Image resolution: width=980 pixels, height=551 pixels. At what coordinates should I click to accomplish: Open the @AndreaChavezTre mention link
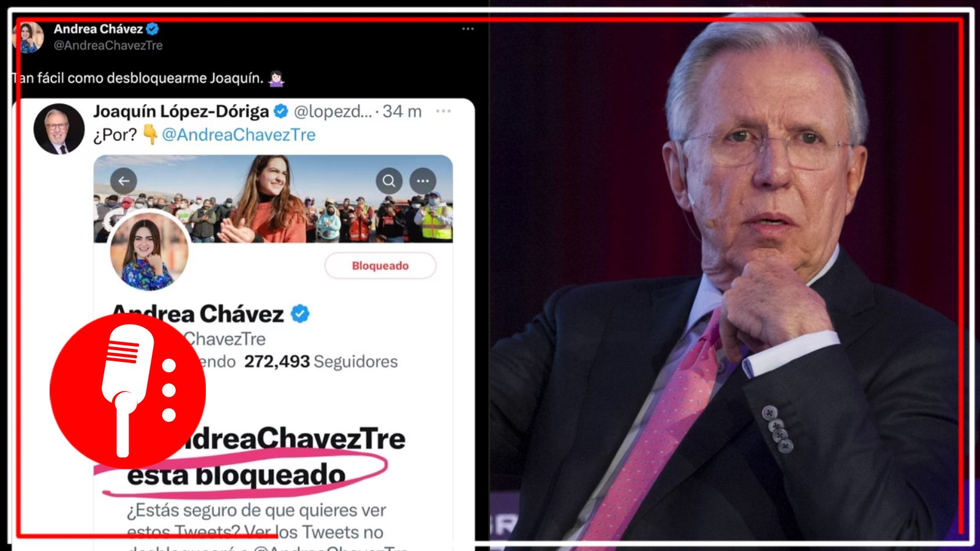pos(238,135)
